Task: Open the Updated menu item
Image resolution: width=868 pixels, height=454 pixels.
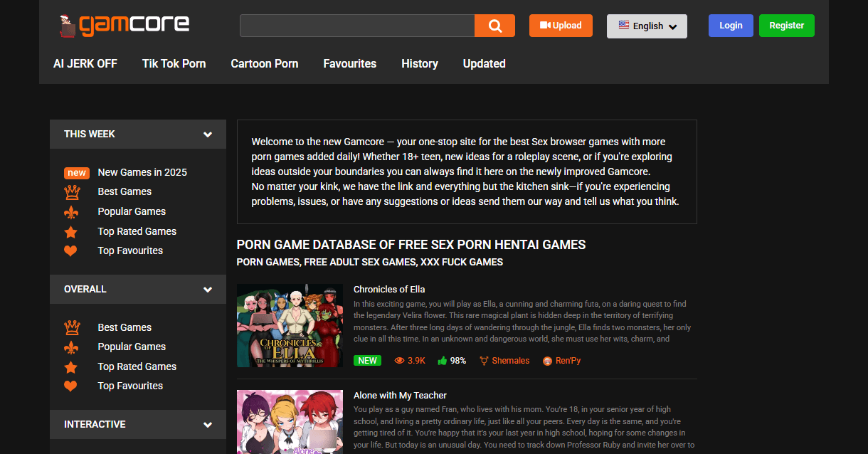Action: click(484, 63)
